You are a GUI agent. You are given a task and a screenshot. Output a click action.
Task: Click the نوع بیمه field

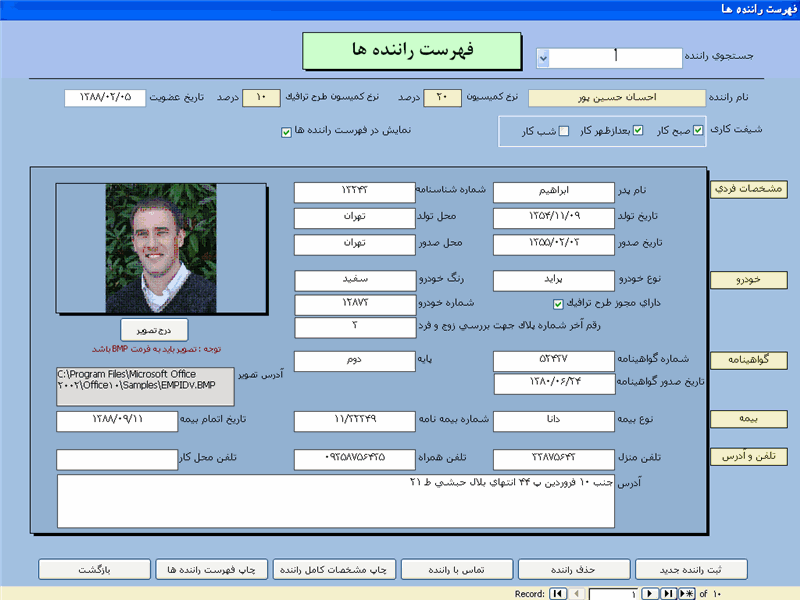pos(554,421)
